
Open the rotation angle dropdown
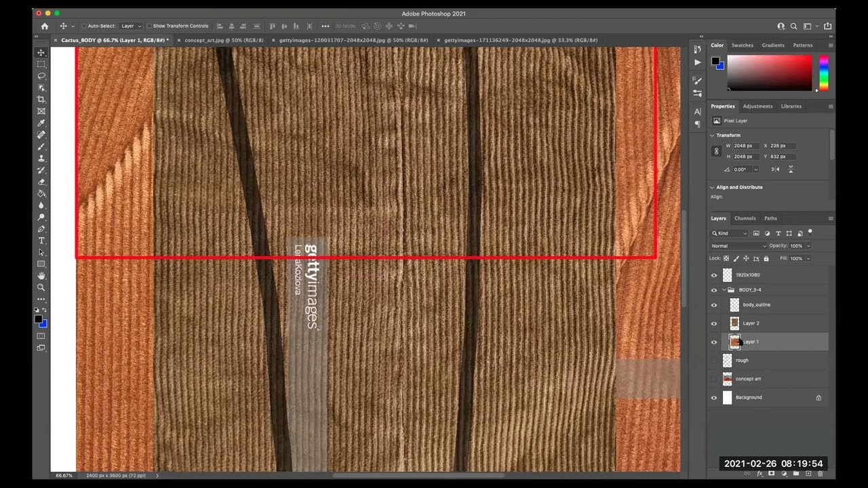[x=756, y=169]
